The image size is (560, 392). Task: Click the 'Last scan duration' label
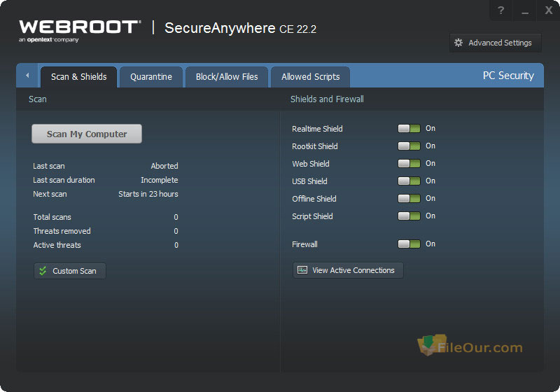point(64,180)
